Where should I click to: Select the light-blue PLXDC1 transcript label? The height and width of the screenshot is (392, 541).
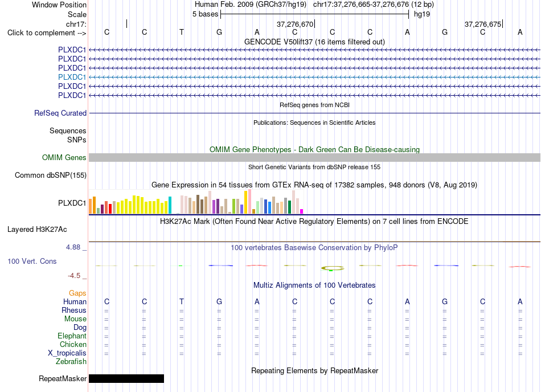pyautogui.click(x=72, y=77)
